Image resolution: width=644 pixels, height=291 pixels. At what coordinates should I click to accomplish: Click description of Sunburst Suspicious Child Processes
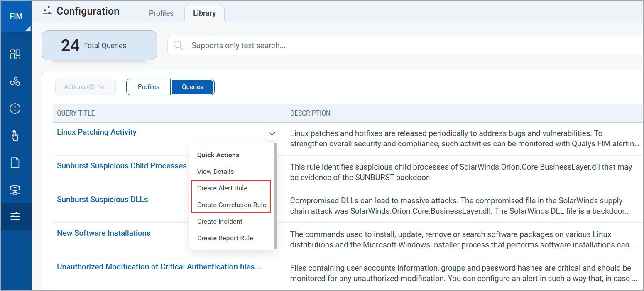pos(461,173)
